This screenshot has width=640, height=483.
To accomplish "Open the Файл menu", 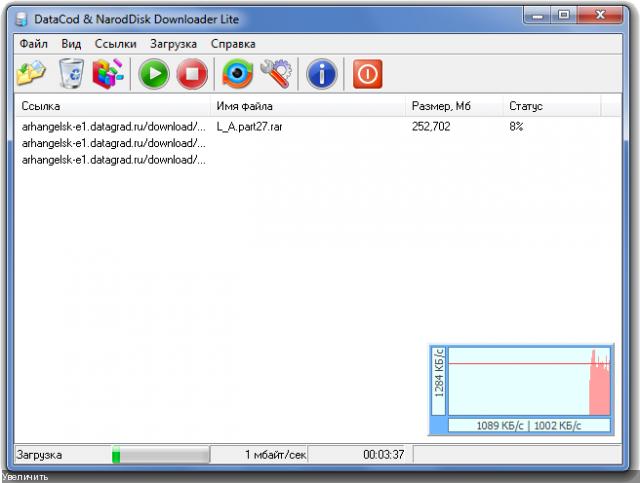I will coord(33,44).
